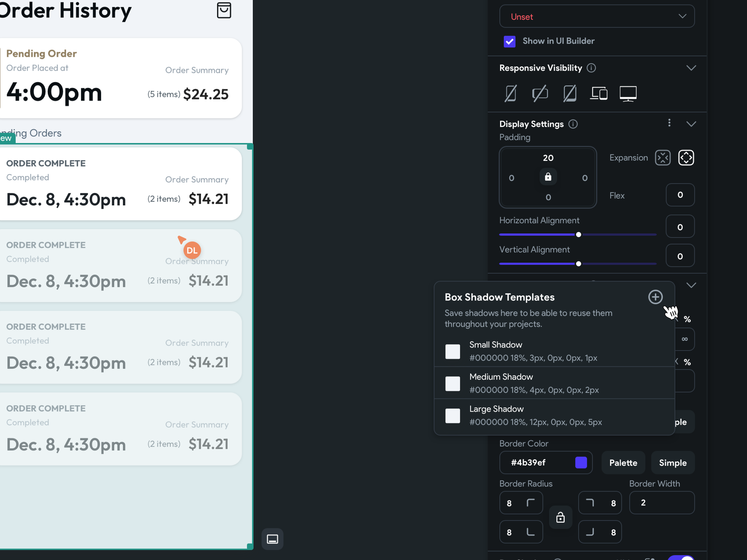747x560 pixels.
Task: Click the expand outward Expansion icon
Action: point(686,158)
